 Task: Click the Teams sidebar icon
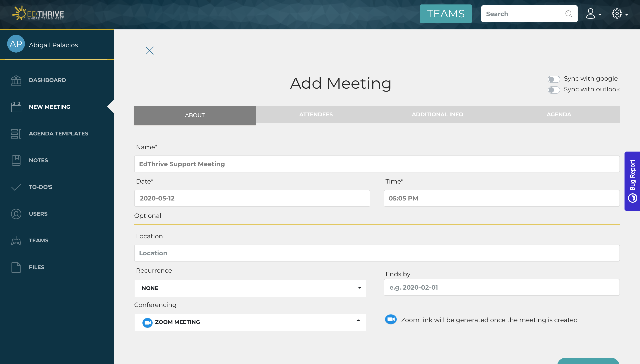[16, 241]
